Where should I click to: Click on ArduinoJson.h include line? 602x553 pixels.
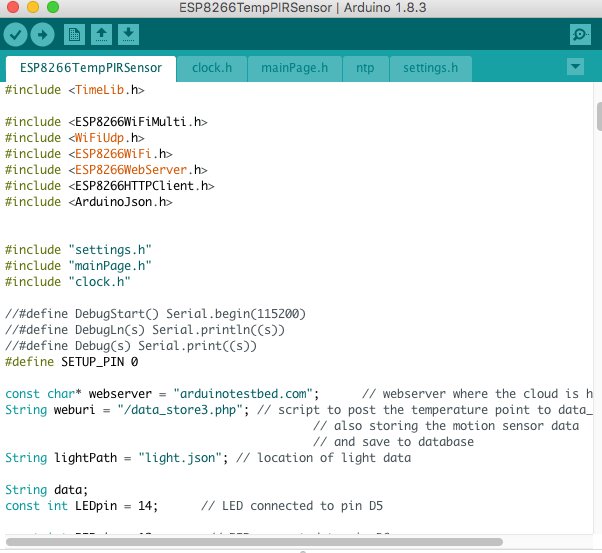click(89, 202)
